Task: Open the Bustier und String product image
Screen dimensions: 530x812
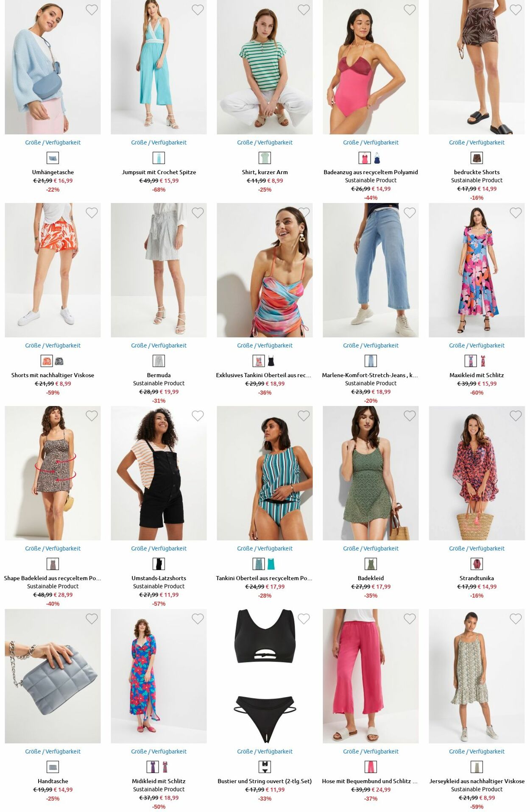Action: point(265,676)
